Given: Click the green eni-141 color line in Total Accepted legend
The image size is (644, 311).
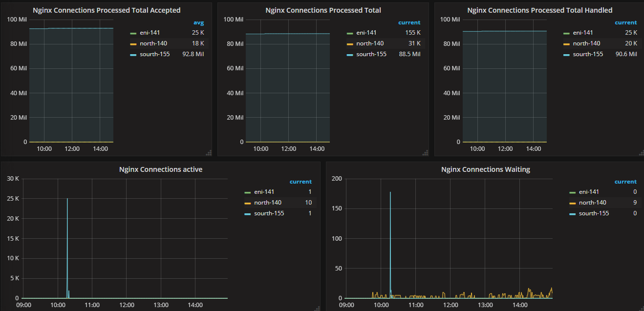Looking at the screenshot, I should [x=133, y=33].
